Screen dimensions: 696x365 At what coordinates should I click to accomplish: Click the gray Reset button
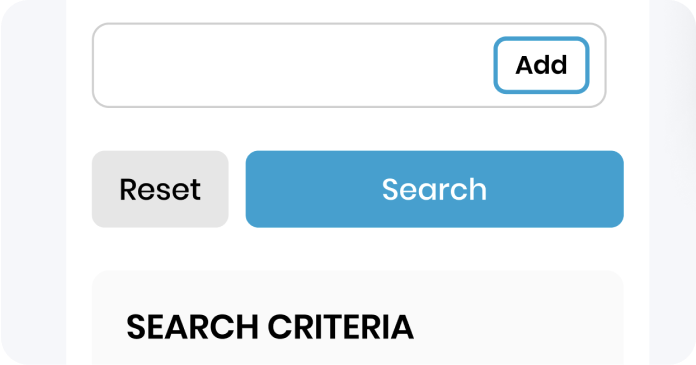(160, 189)
